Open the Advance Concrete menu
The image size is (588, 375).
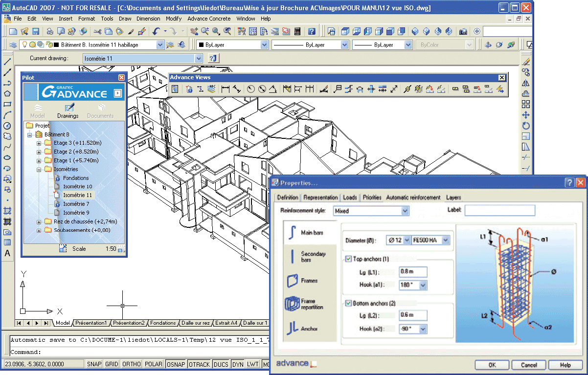click(x=209, y=19)
